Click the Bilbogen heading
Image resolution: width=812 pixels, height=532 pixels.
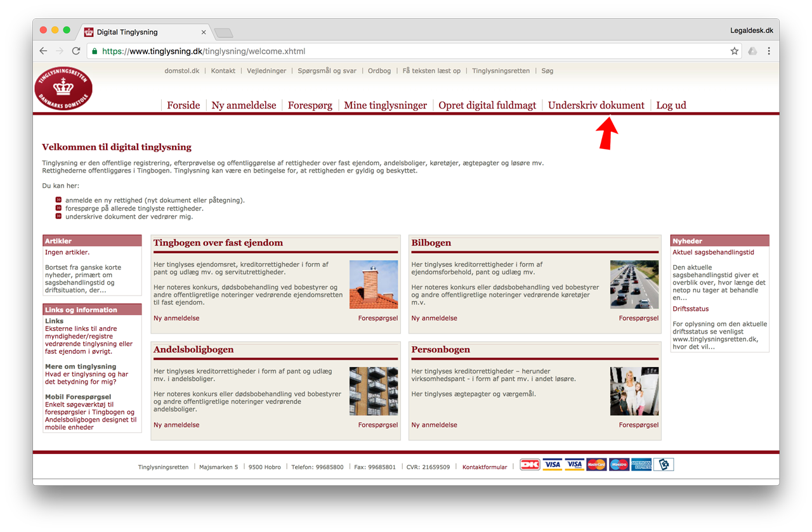point(431,243)
